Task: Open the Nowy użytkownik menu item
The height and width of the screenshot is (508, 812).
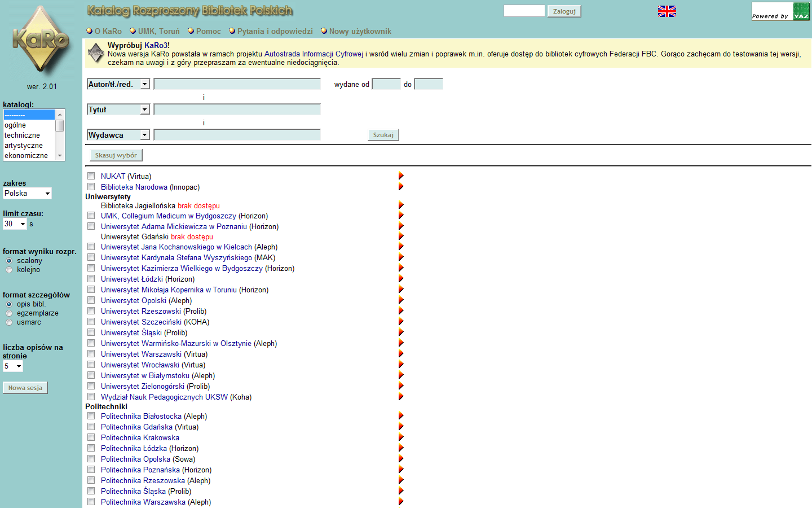Action: [x=360, y=31]
